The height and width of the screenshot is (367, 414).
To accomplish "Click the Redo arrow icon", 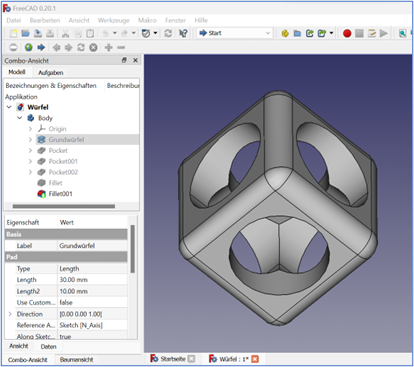I will (124, 33).
